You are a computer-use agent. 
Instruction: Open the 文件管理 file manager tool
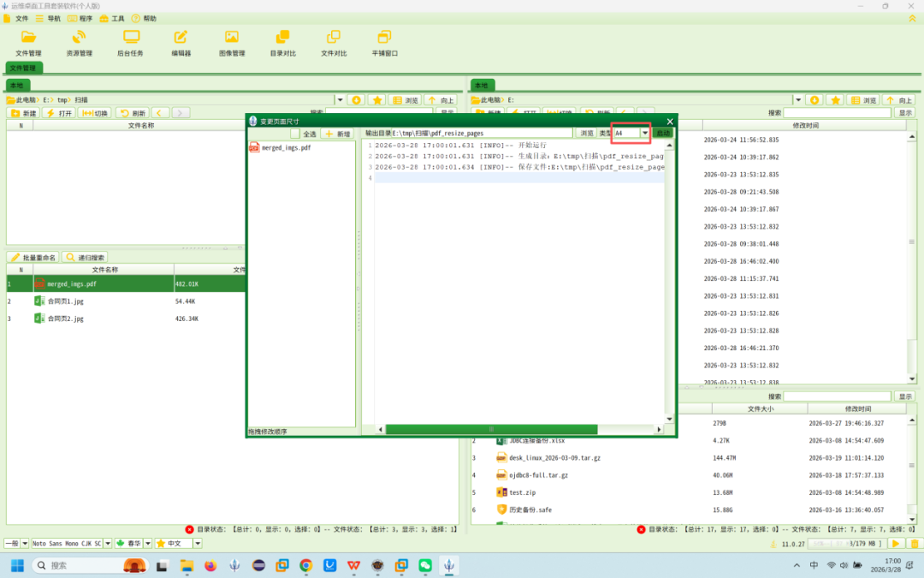28,44
